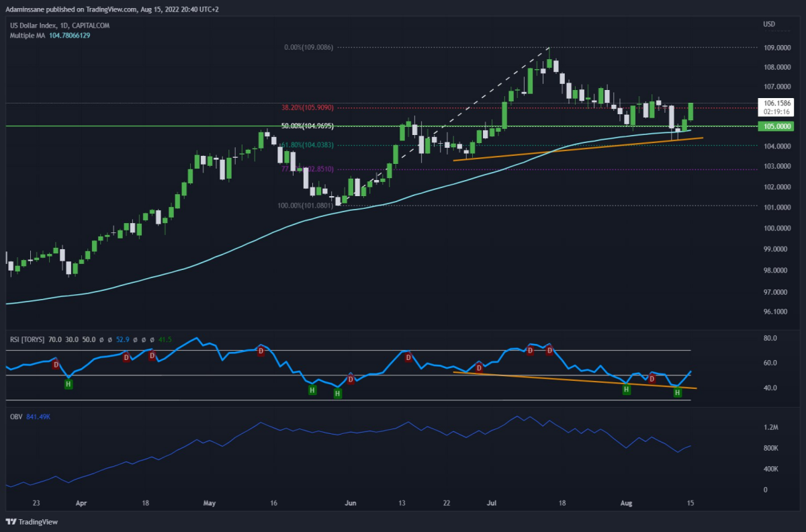Click the Aug label on the time axis
Image resolution: width=806 pixels, height=532 pixels.
pos(626,502)
